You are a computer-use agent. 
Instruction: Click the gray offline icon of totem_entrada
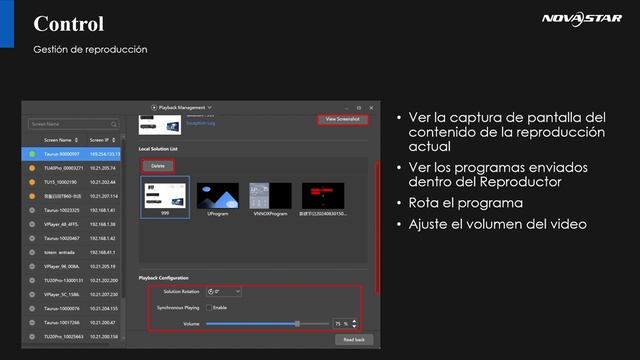[32, 253]
